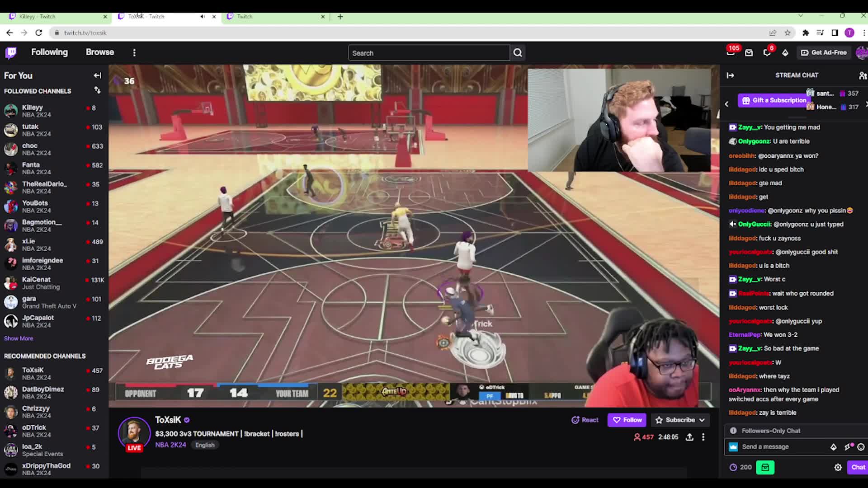Open the notifications bell icon showing 8
868x488 pixels.
767,52
